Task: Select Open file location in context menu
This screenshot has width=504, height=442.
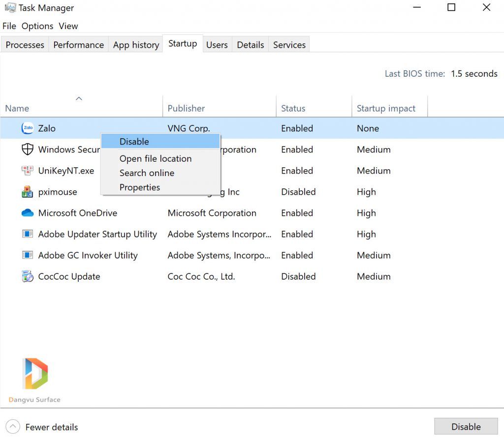Action: tap(156, 159)
